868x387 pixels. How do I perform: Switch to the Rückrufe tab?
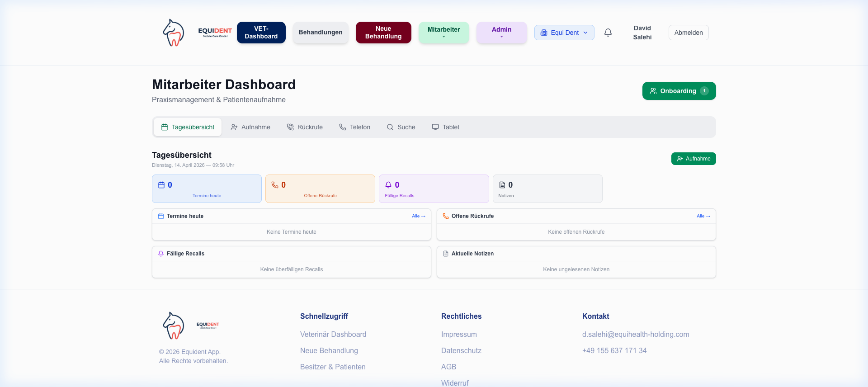[x=305, y=127]
